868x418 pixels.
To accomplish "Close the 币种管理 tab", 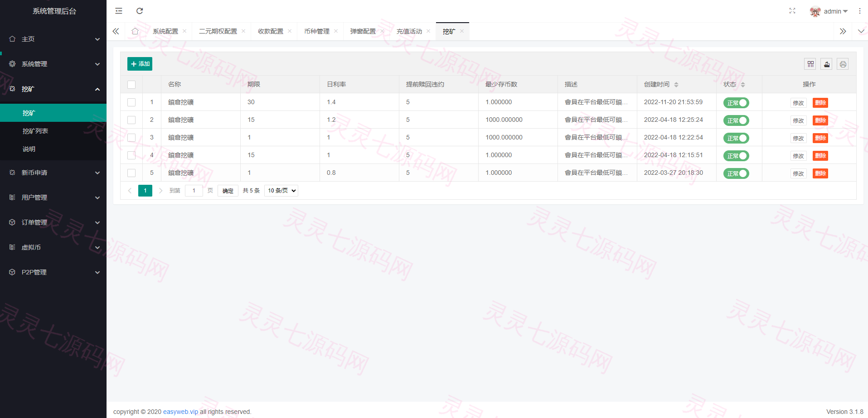I will click(x=336, y=31).
